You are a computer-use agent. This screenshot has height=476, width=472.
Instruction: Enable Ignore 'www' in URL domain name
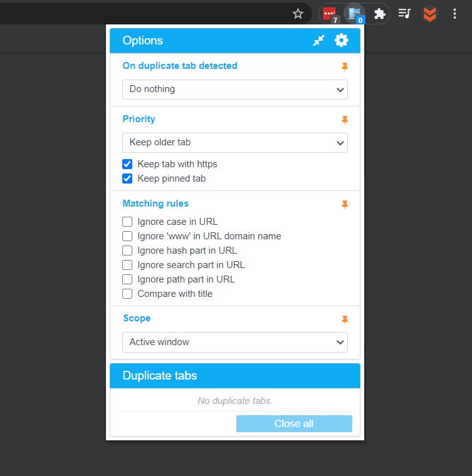click(127, 236)
